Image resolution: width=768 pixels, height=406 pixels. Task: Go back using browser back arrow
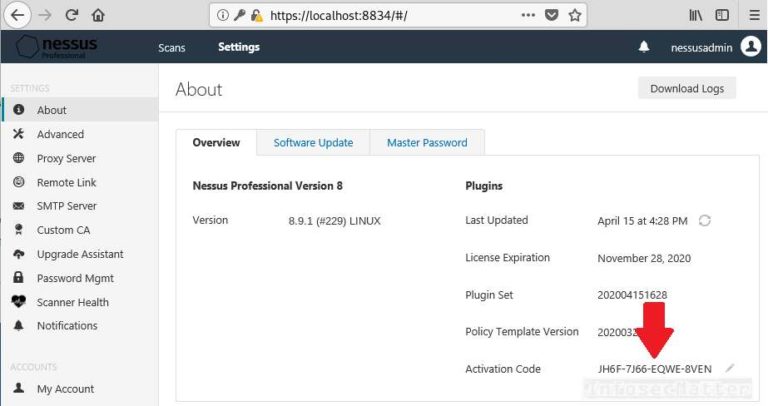coord(17,15)
